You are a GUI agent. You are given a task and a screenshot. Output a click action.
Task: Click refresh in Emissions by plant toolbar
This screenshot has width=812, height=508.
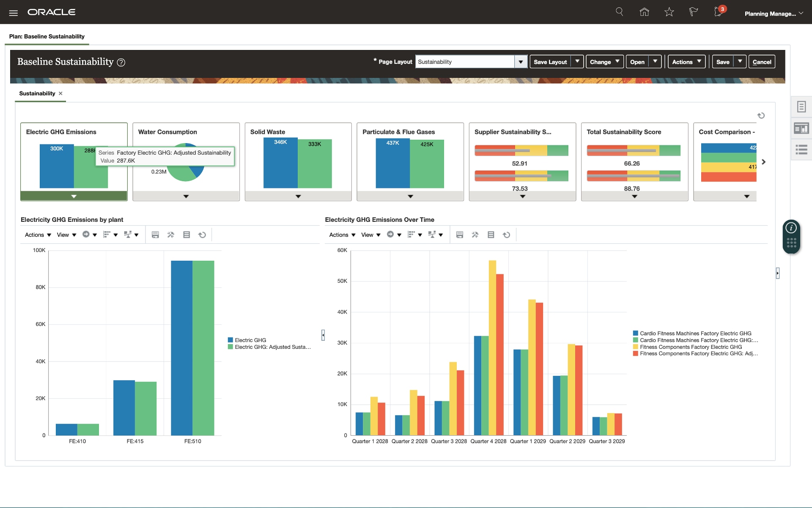202,235
